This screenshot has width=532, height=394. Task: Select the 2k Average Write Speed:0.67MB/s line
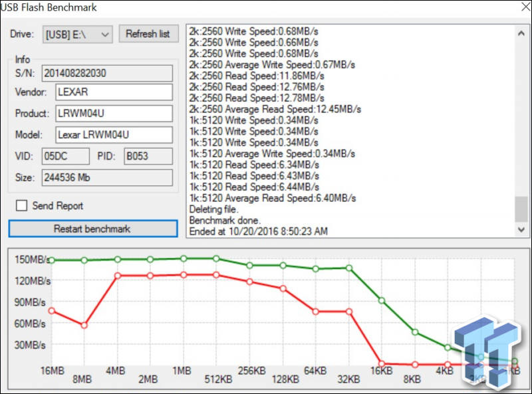(272, 64)
